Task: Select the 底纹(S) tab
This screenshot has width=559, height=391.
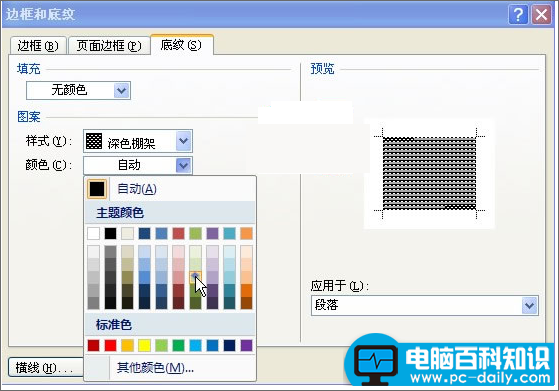Action: tap(181, 45)
